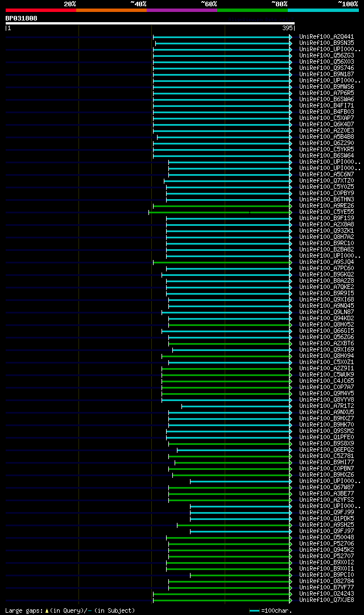Click the green alignment bar for UniRef100_C5YE55
This screenshot has height=615, width=364.
[220, 212]
